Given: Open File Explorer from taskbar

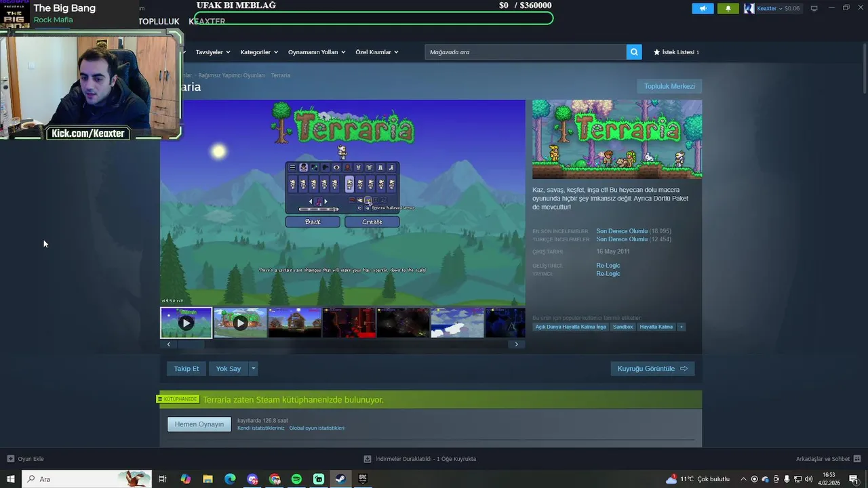Looking at the screenshot, I should (x=208, y=479).
